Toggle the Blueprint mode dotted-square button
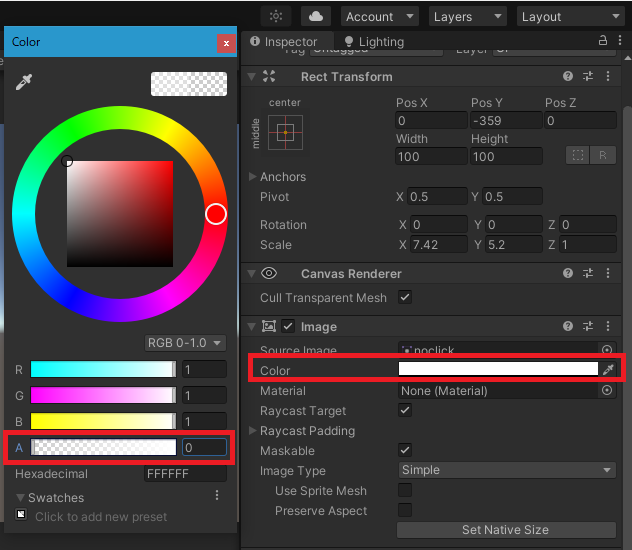 (578, 155)
